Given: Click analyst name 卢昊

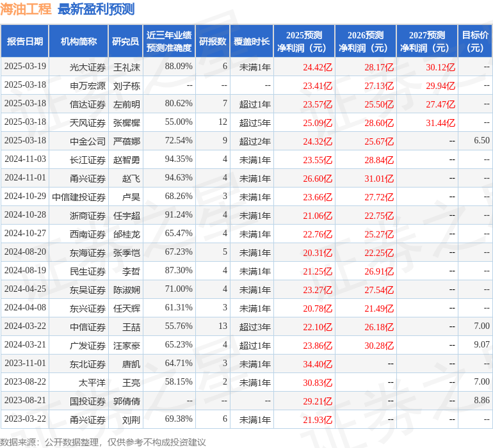Looking at the screenshot, I should [x=131, y=197].
